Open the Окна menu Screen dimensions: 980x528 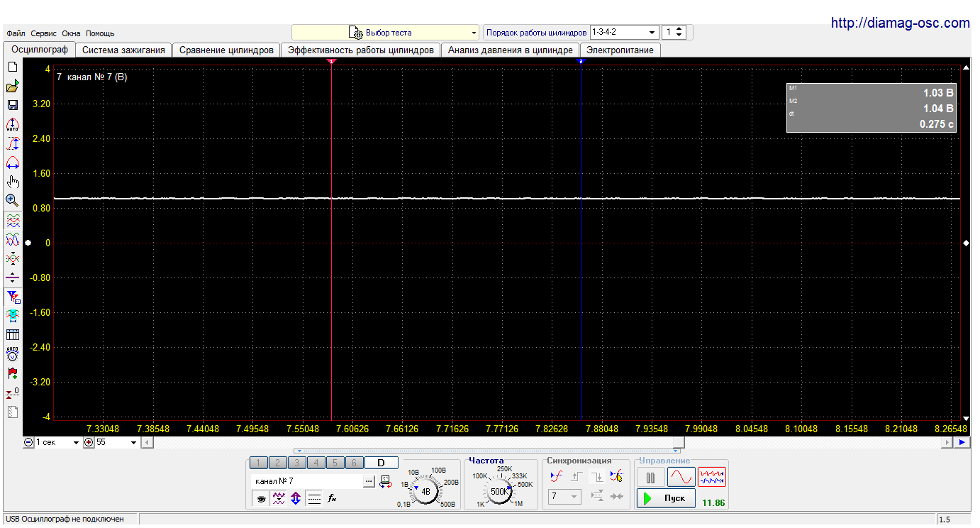coord(71,33)
